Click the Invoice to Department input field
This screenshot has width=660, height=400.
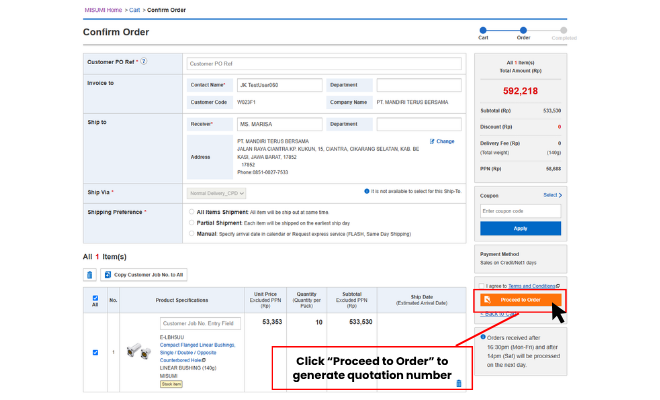pos(419,85)
